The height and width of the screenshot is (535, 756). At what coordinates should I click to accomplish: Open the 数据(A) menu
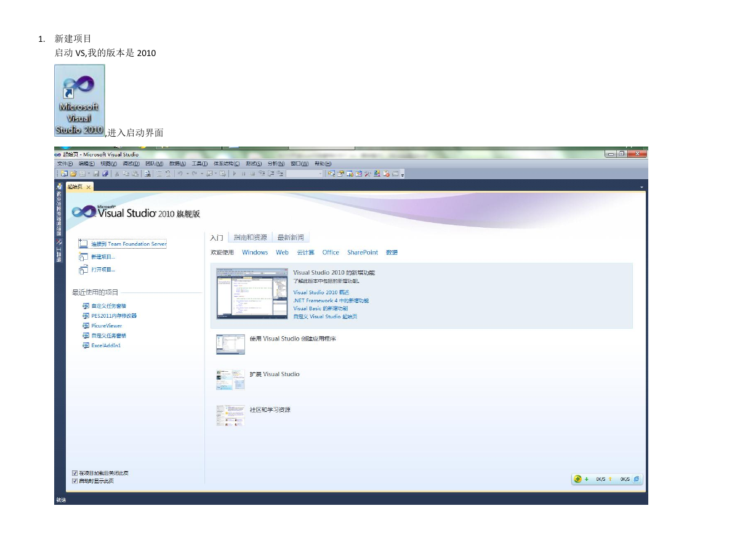click(x=177, y=164)
